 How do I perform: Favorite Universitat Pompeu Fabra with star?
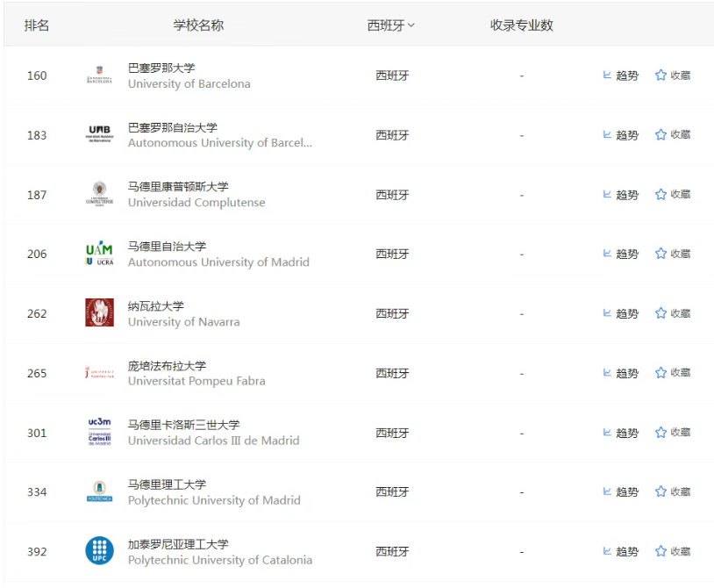[x=673, y=373]
